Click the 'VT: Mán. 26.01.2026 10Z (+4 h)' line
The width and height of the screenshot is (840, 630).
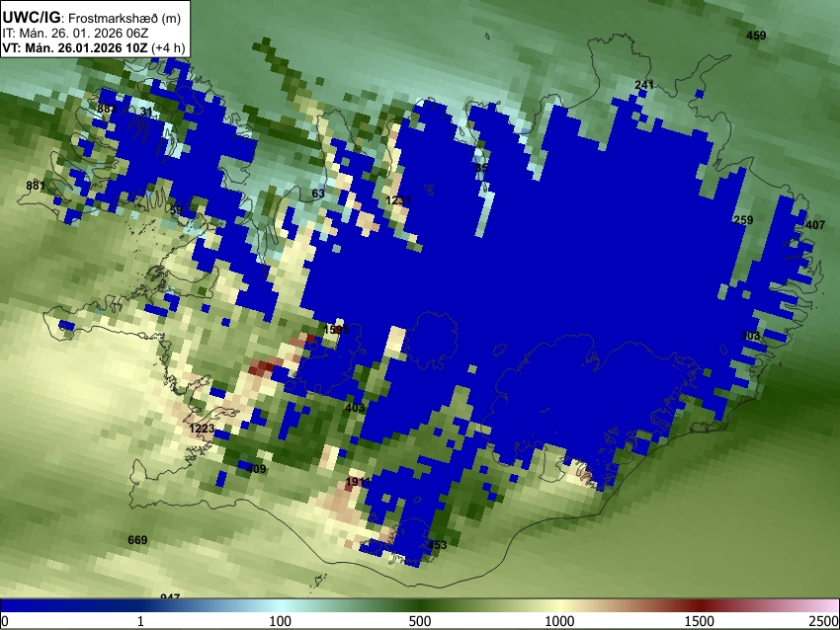tap(94, 47)
